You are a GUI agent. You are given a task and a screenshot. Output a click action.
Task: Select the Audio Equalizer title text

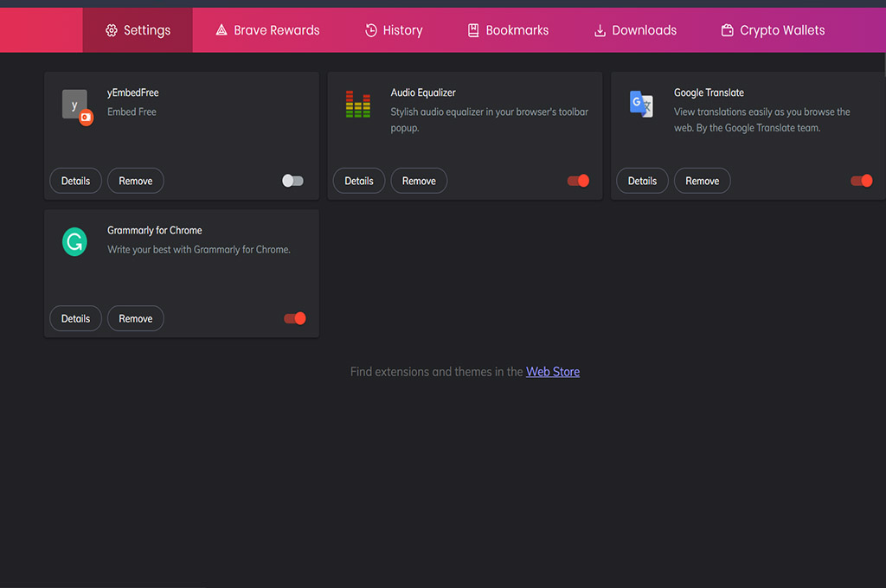(x=423, y=93)
